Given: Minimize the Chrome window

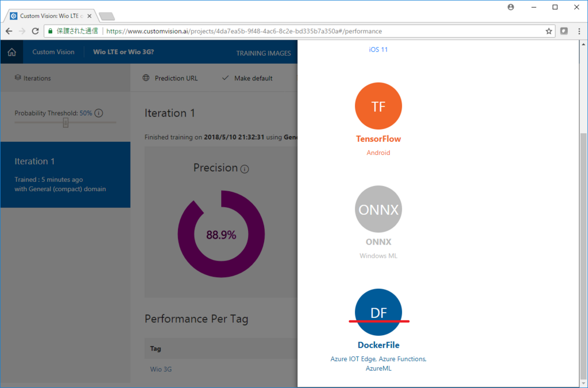Looking at the screenshot, I should click(x=533, y=7).
